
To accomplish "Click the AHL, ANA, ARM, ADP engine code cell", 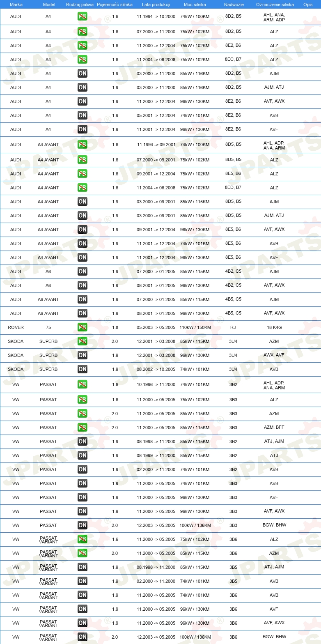I will [x=274, y=17].
